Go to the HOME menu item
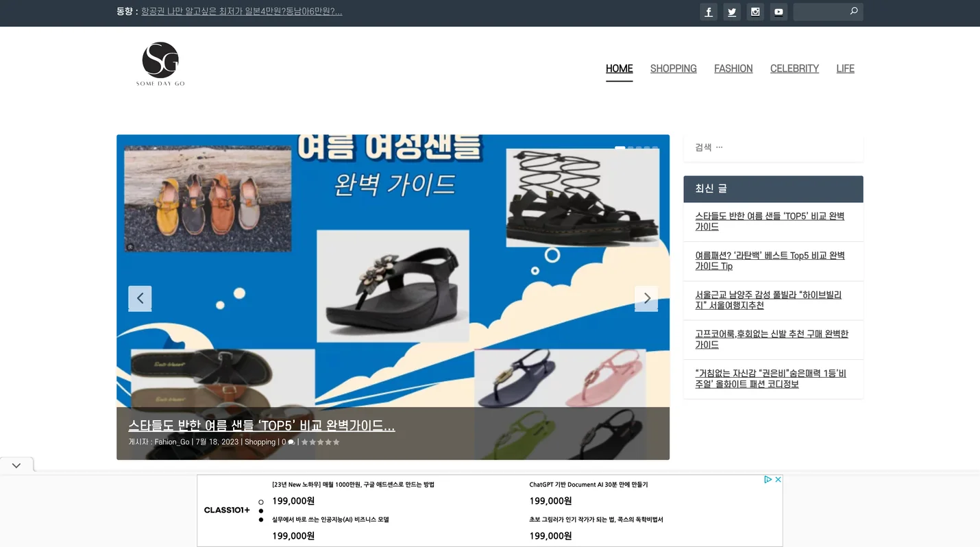 pyautogui.click(x=620, y=69)
